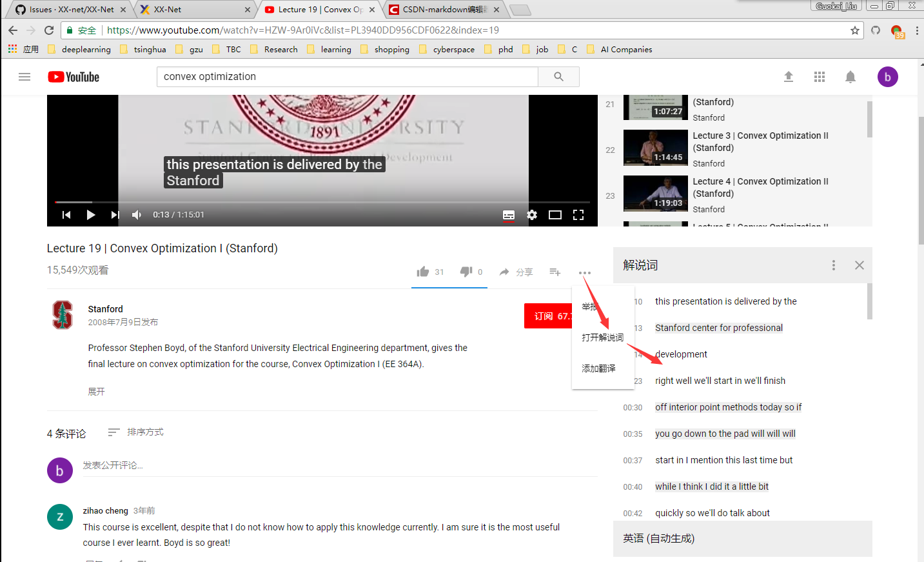The width and height of the screenshot is (924, 562).
Task: Click the public comment input field
Action: coord(340,465)
